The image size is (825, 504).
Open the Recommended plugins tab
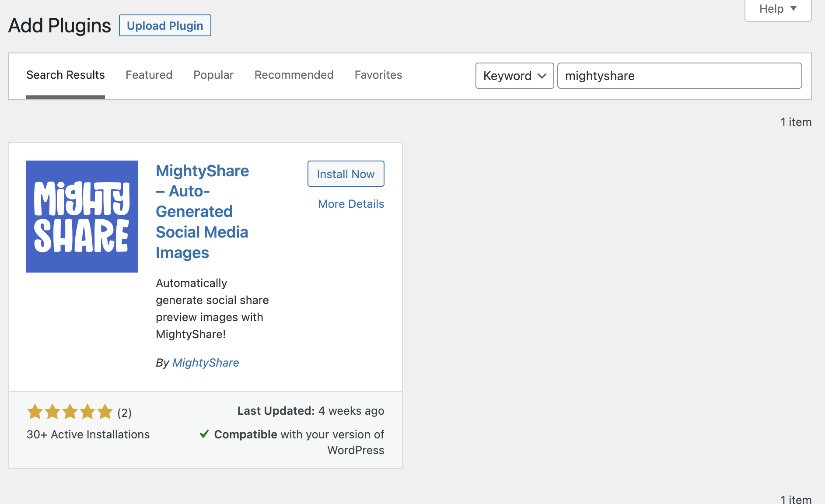pyautogui.click(x=294, y=75)
